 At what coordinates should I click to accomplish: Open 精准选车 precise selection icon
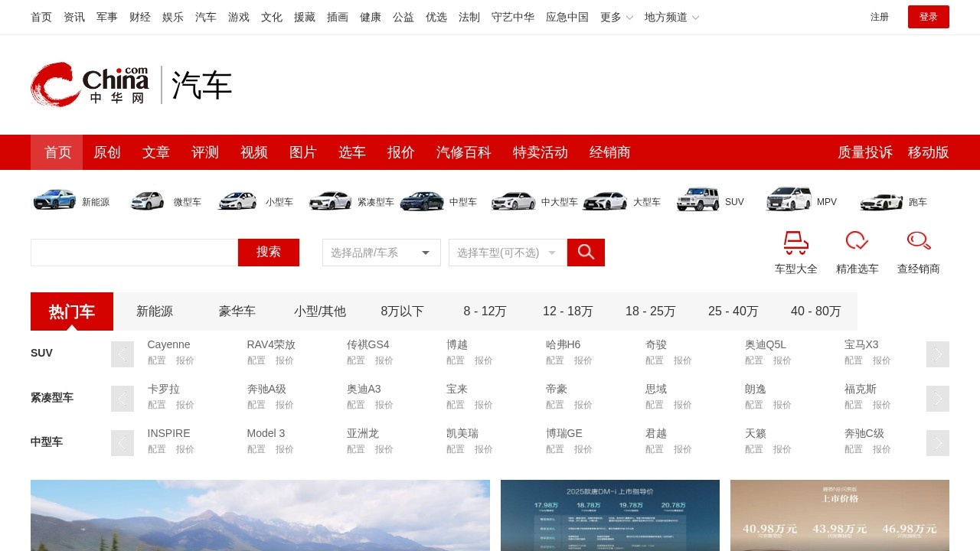point(857,241)
